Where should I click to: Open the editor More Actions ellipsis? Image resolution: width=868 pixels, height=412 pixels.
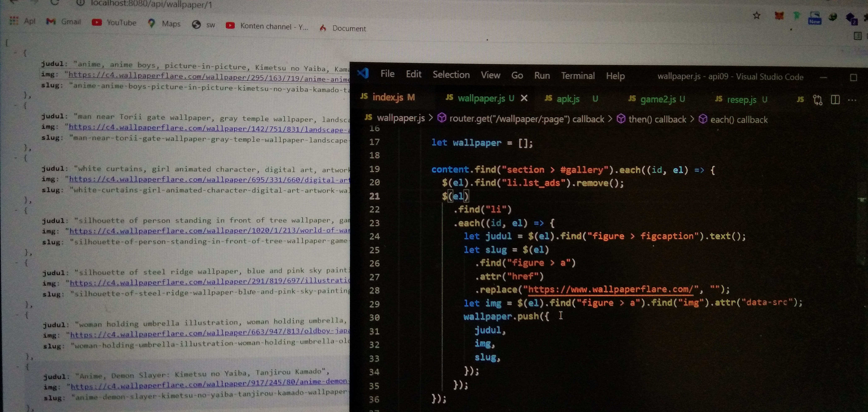coord(852,100)
